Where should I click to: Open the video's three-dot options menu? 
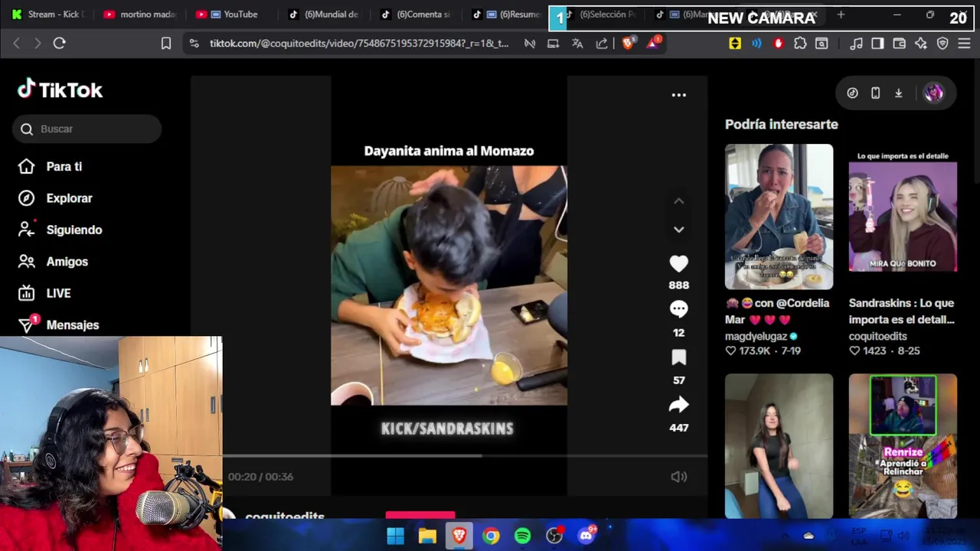click(678, 95)
